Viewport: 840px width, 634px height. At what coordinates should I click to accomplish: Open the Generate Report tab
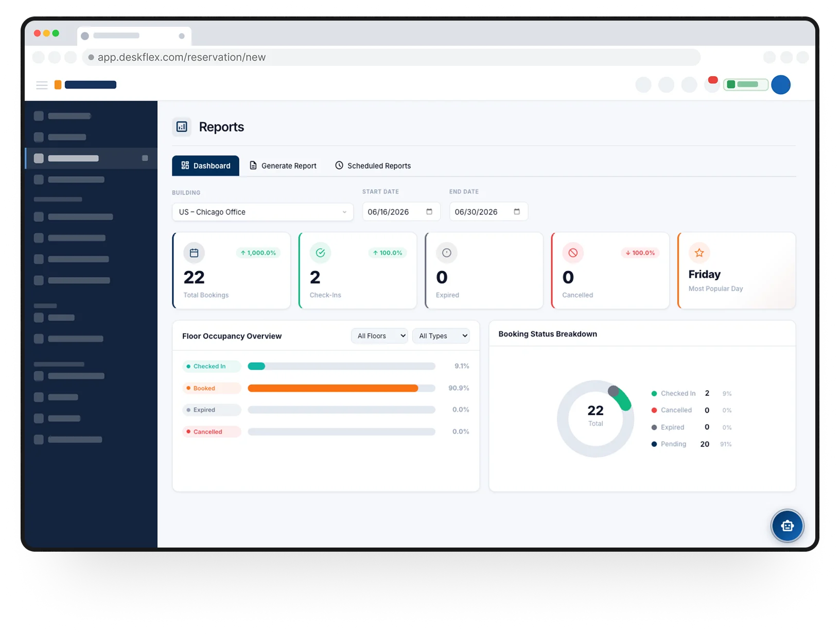point(283,166)
